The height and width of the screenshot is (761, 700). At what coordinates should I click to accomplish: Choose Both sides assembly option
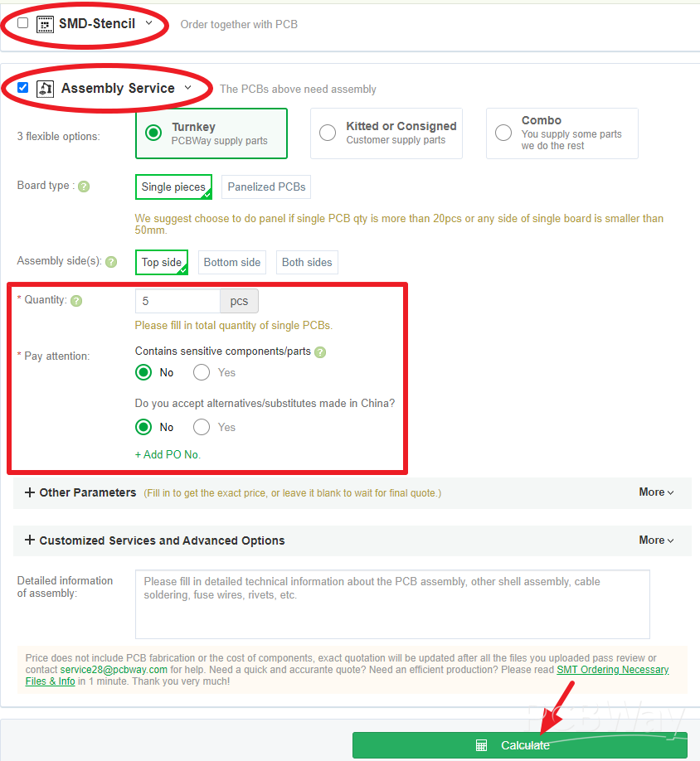[307, 263]
